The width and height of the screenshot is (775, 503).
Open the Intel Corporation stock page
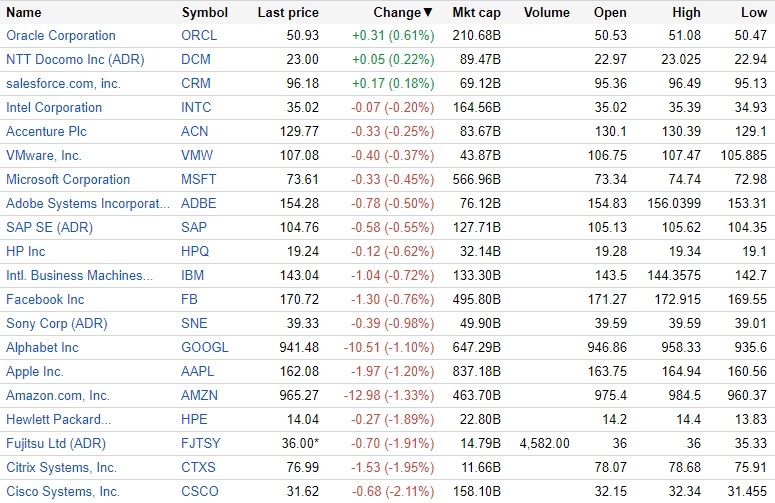click(x=54, y=108)
